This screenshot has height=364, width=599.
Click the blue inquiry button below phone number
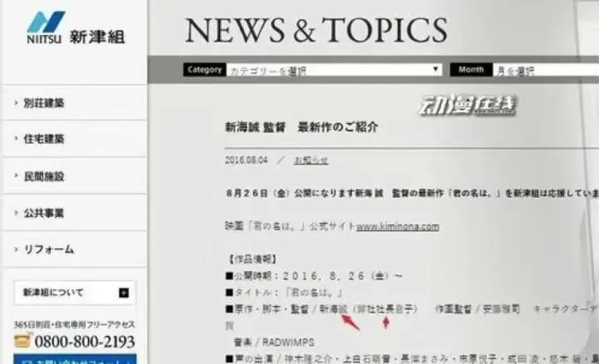click(75, 359)
